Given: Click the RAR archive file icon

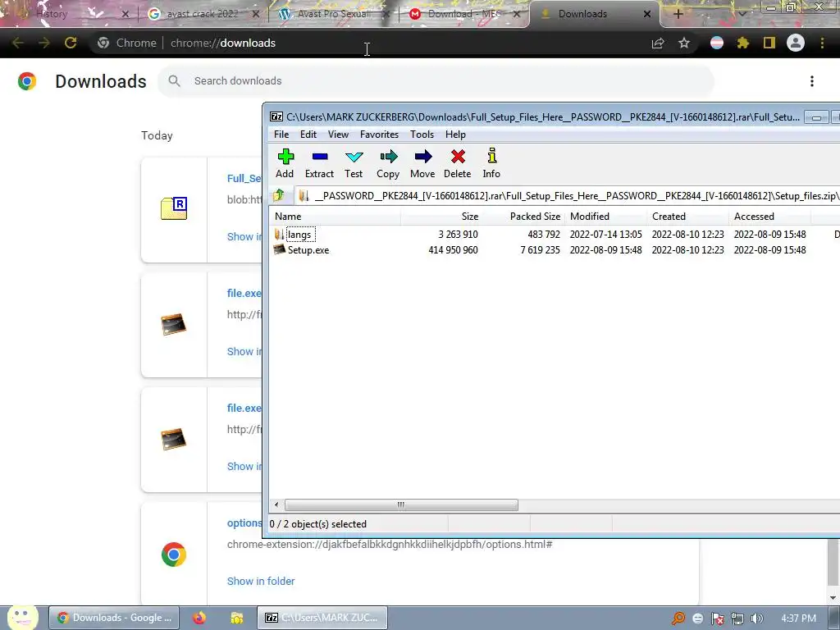Looking at the screenshot, I should coord(174,208).
